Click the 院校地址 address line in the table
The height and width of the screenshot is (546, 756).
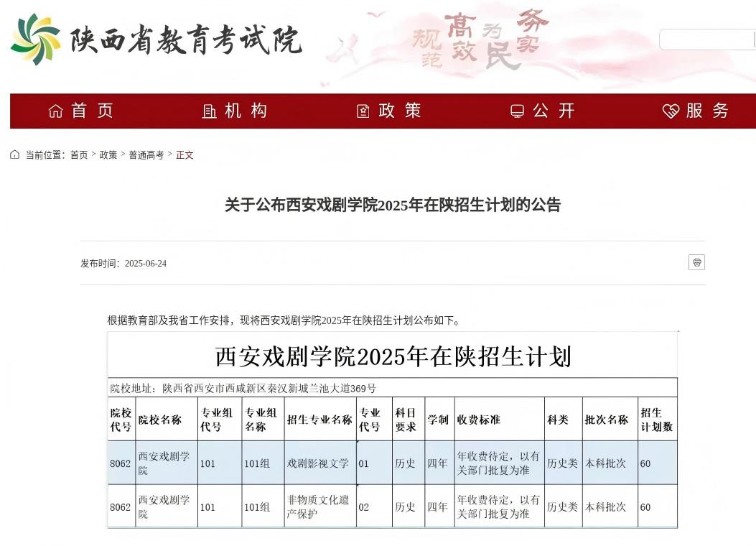tap(243, 389)
